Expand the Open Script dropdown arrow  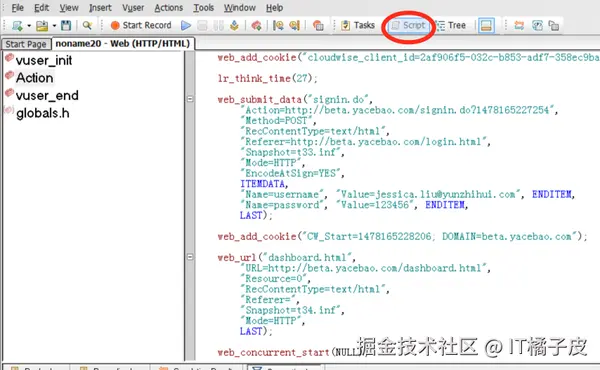(x=54, y=26)
